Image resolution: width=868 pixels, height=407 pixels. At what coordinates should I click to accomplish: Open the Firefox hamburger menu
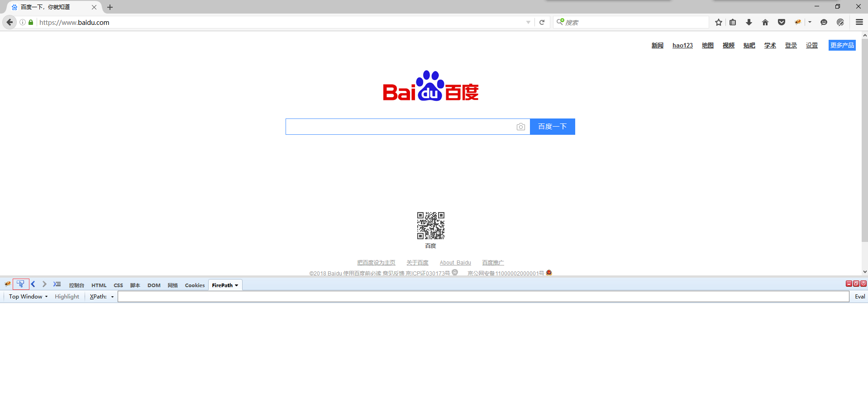(859, 22)
